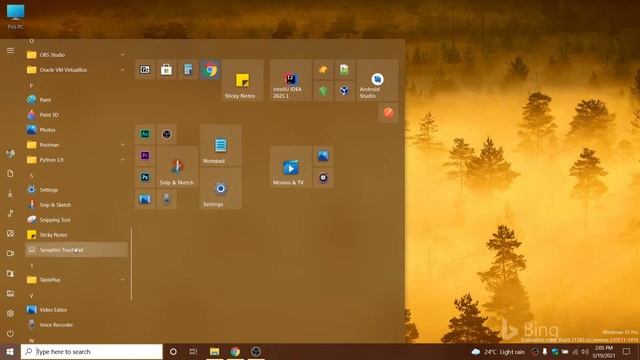This screenshot has height=360, width=640.
Task: Open the OBS Studio tile
Action: [167, 134]
